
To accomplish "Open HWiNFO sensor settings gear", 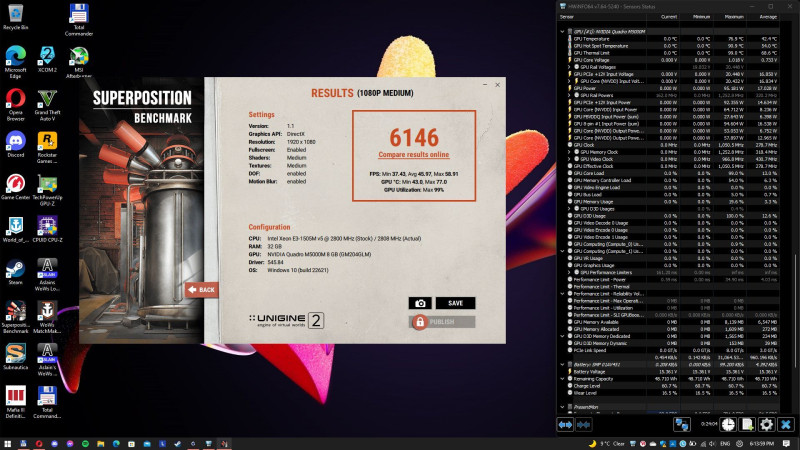I will click(766, 424).
